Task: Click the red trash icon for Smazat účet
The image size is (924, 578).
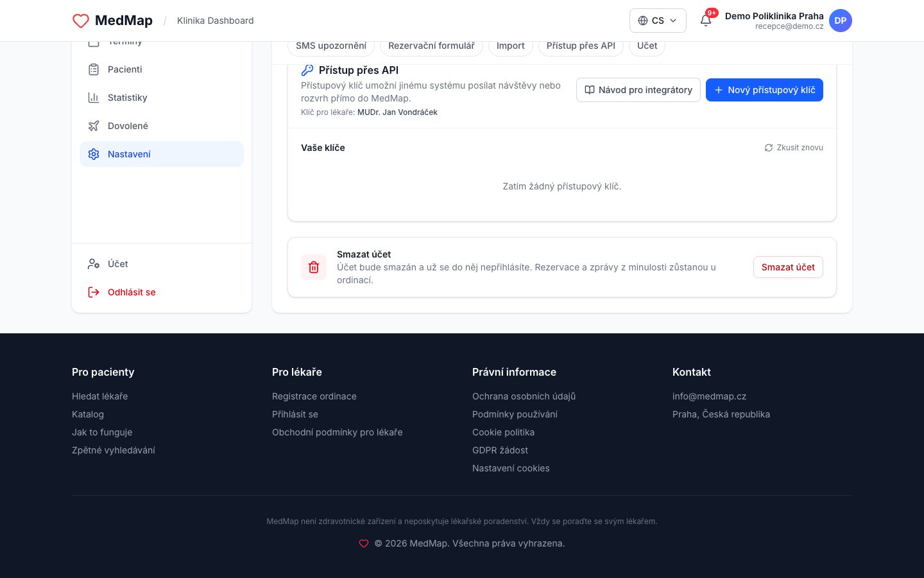Action: [x=314, y=267]
